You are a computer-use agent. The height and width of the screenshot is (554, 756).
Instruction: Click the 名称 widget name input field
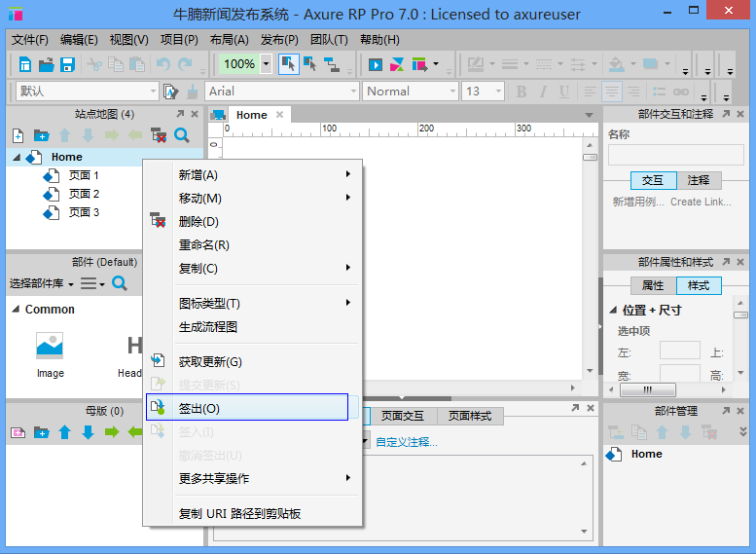click(x=675, y=156)
